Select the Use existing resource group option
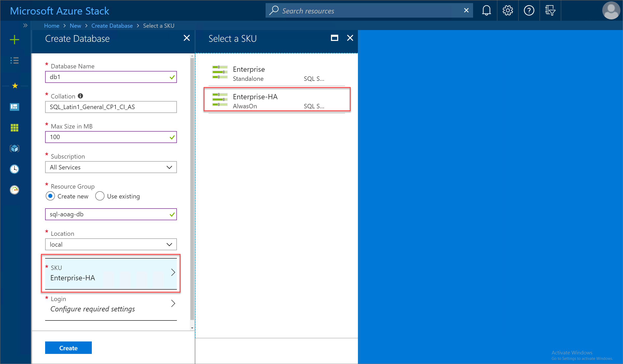 [99, 196]
